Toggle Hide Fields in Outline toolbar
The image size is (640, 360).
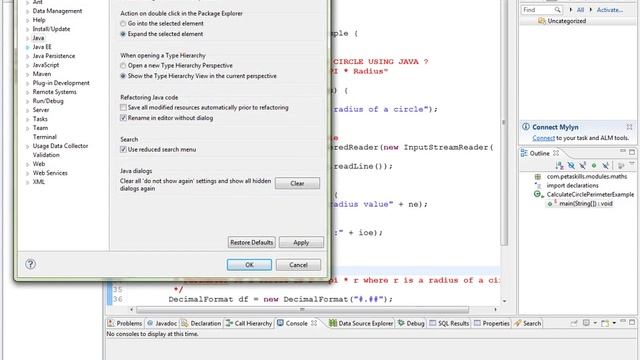click(x=571, y=165)
